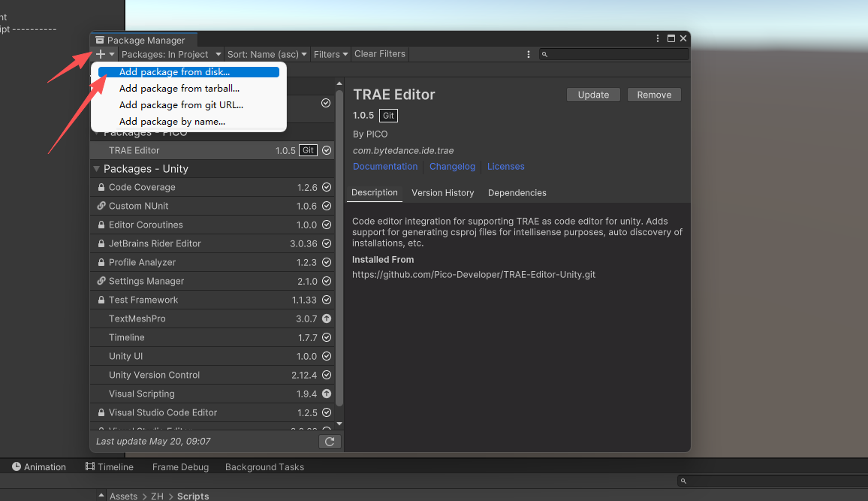
Task: Click the ZH breadcrumb folder
Action: pos(157,496)
